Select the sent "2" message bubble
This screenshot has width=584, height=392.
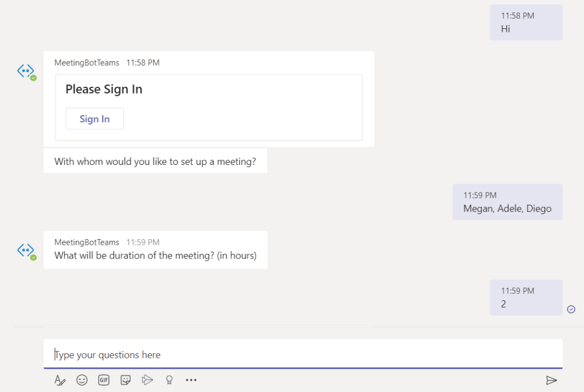point(526,297)
